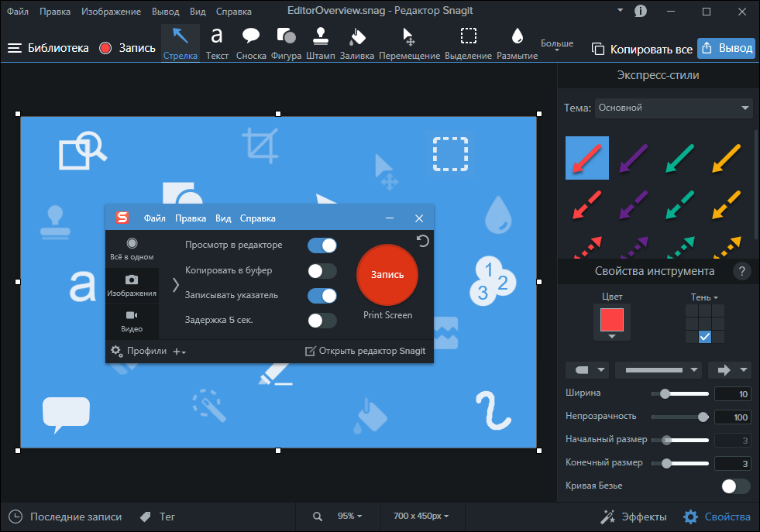
Task: Expand the Больше tools dropdown
Action: click(x=557, y=45)
